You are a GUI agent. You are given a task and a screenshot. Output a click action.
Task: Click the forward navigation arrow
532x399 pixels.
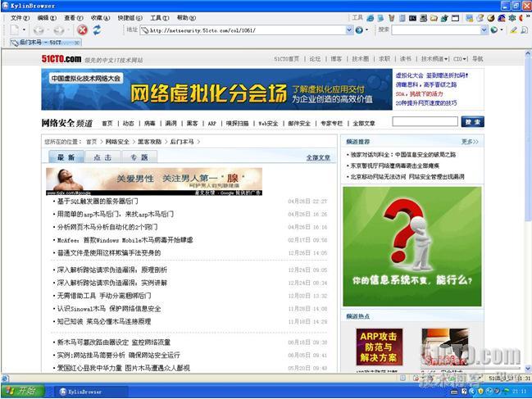59,30
